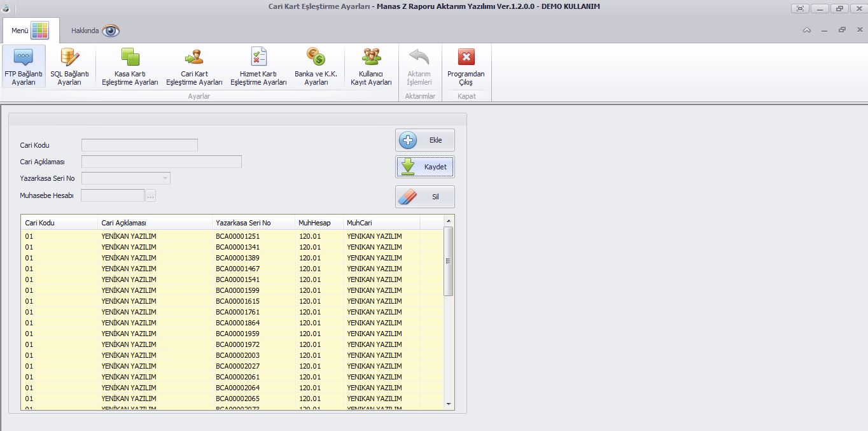
Task: Open Hizmet Kartı Eşleştirme Ayarları
Action: [258, 66]
